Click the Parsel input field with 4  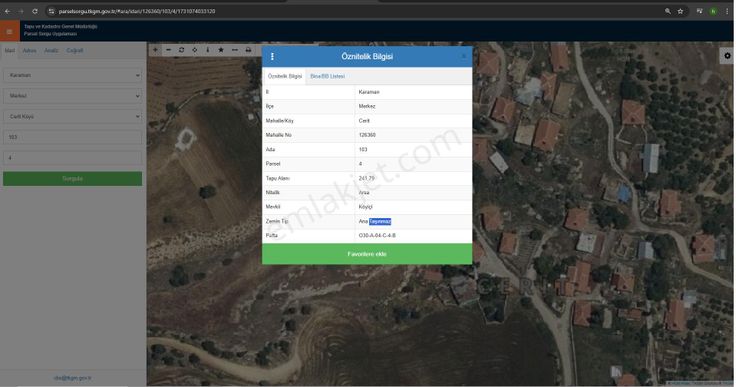point(73,158)
